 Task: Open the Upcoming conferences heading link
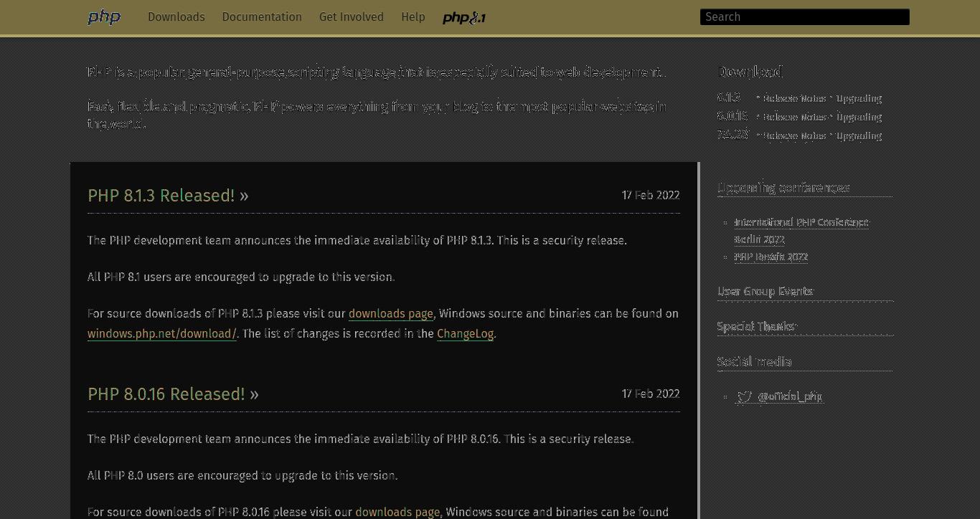783,188
